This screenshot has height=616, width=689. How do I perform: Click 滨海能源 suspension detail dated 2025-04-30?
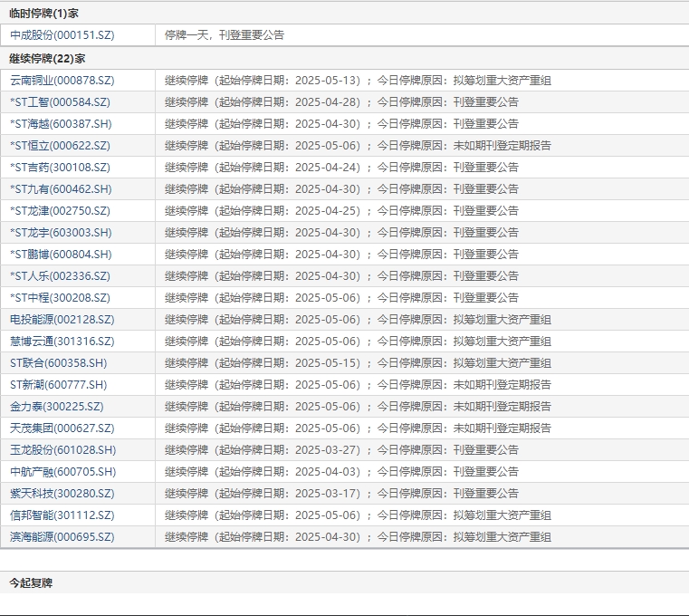pyautogui.click(x=359, y=537)
